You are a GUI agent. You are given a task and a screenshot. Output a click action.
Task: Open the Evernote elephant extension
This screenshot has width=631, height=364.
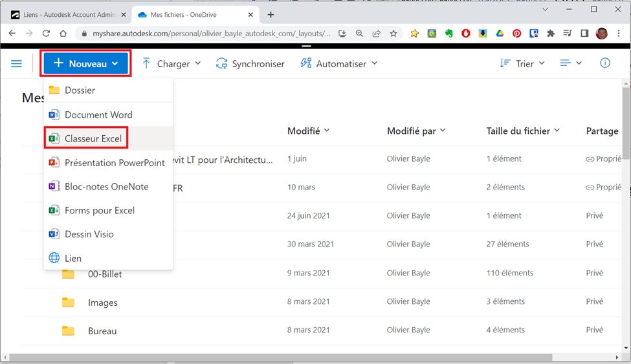pos(448,34)
